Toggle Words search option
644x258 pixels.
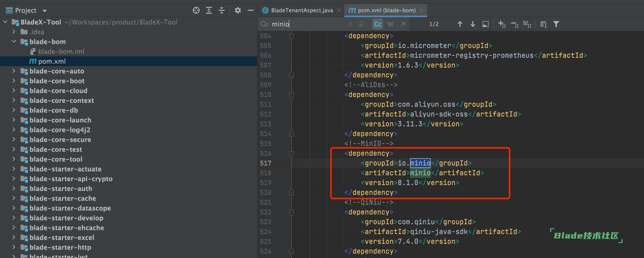click(390, 24)
